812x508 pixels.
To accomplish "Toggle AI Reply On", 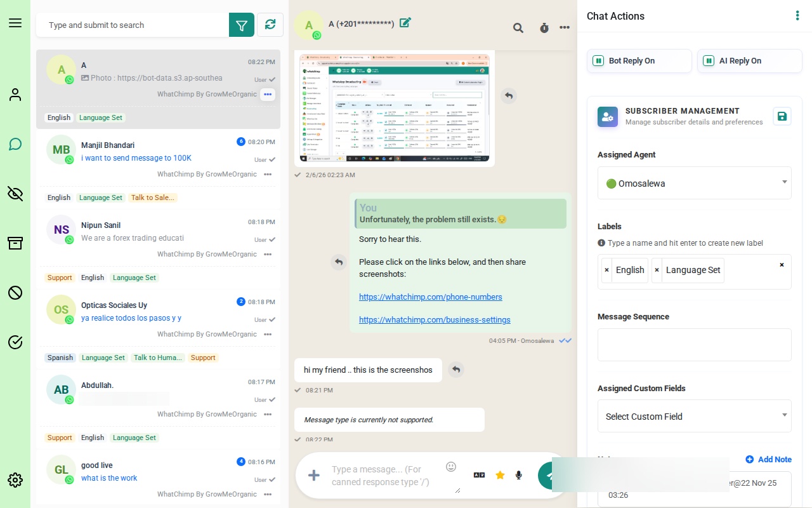I will pos(750,61).
